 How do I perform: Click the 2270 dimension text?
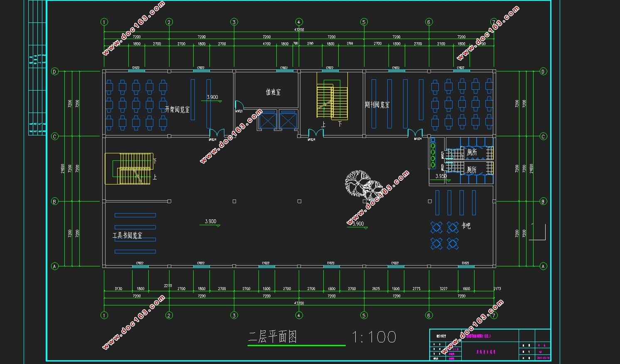point(168,285)
